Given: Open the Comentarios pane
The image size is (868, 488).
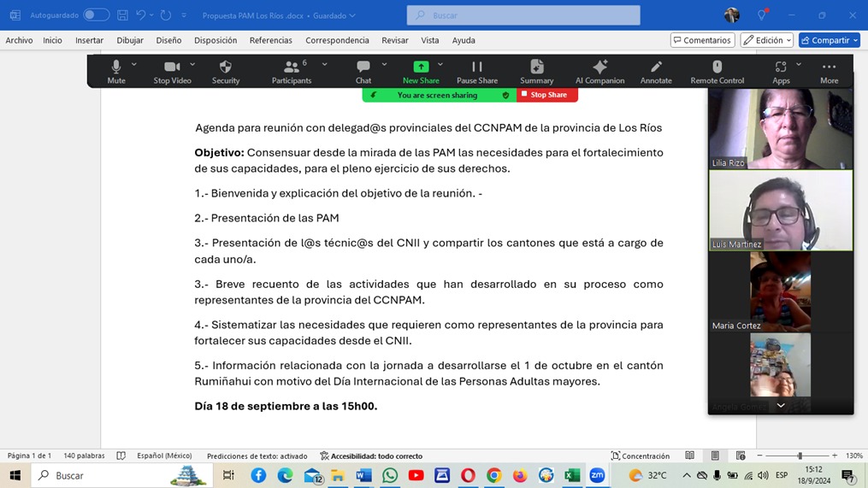Looking at the screenshot, I should point(702,40).
